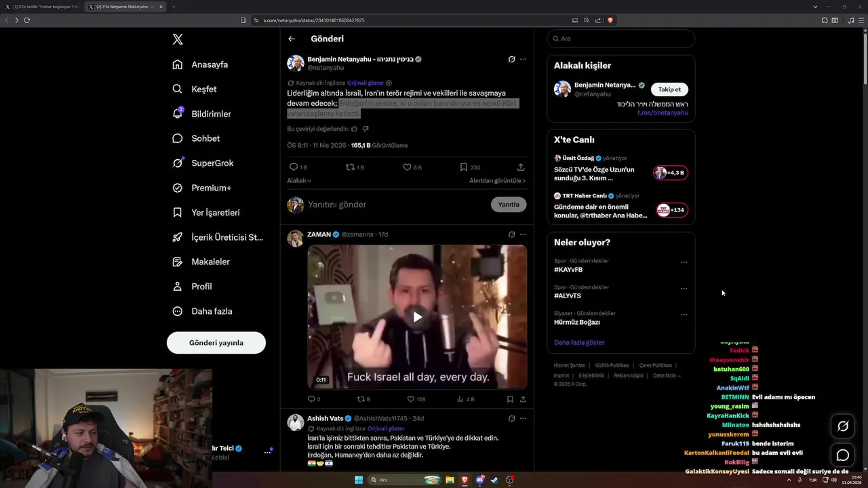
Task: Click the Brave shield icon
Action: pyautogui.click(x=610, y=20)
